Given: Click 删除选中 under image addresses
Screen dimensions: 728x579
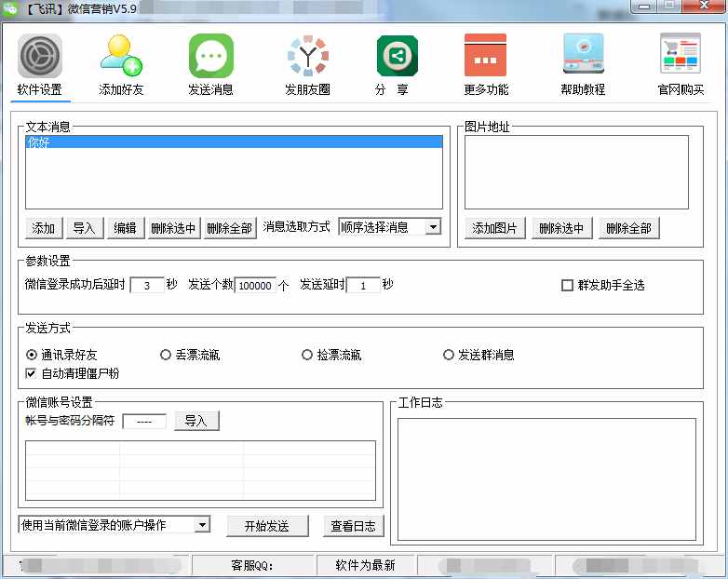Looking at the screenshot, I should pyautogui.click(x=561, y=228).
